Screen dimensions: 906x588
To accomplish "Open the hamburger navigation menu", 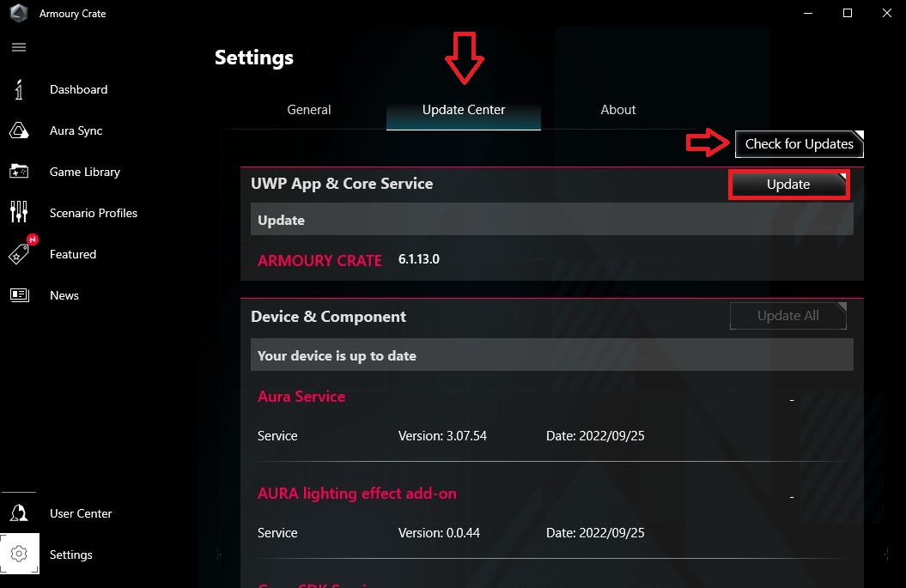I will [19, 47].
